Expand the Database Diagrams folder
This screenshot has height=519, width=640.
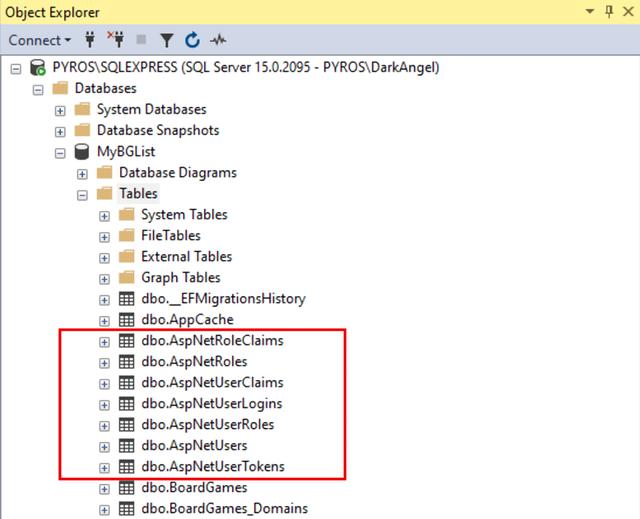[82, 174]
